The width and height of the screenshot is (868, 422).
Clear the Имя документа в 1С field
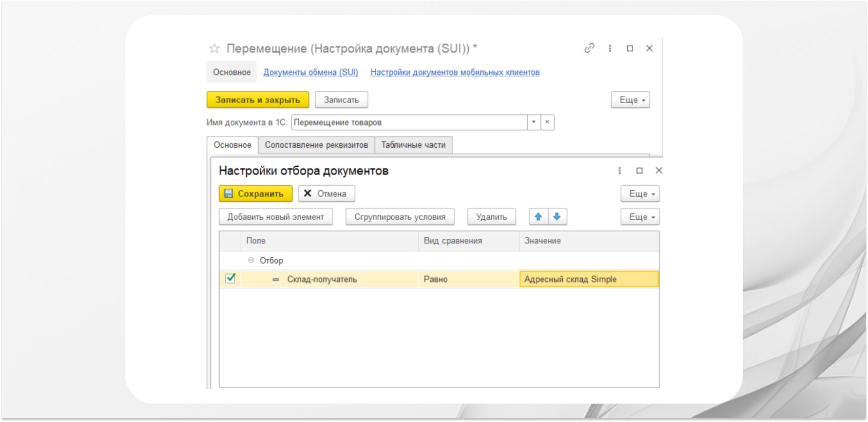(x=547, y=122)
